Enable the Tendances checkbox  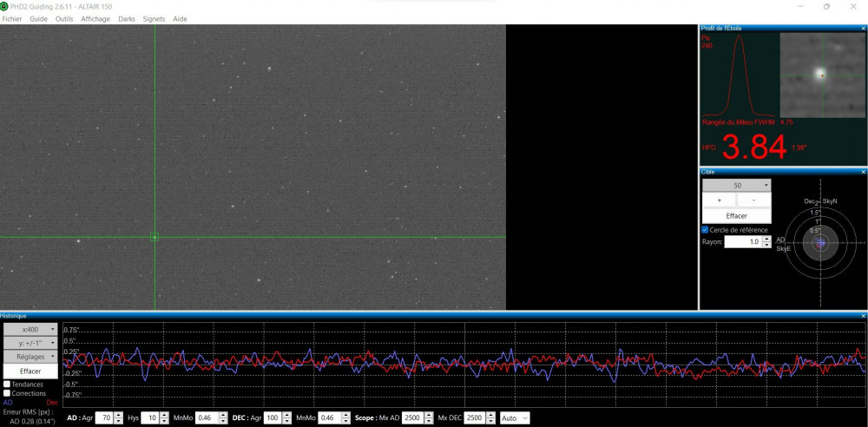point(7,384)
